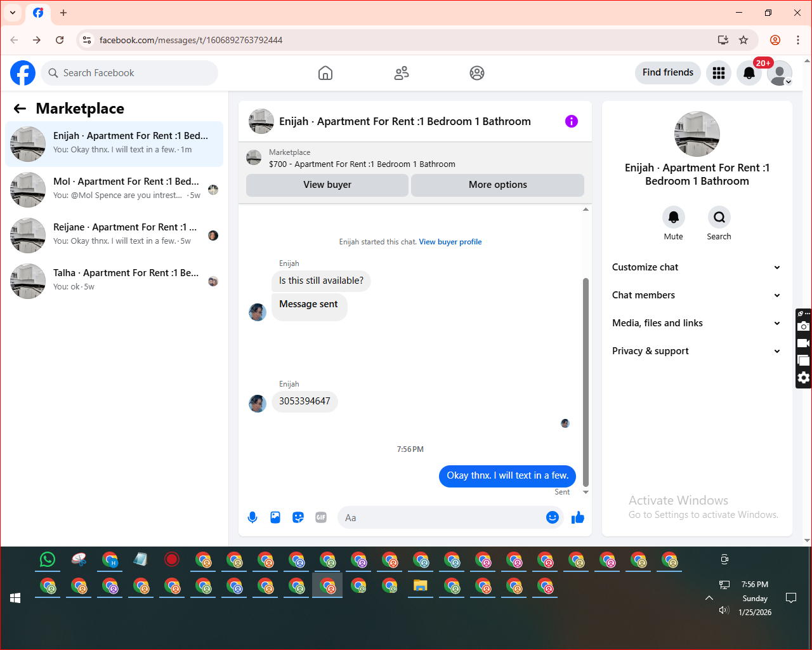812x650 pixels.
Task: Click the Find friends button
Action: pyautogui.click(x=668, y=72)
